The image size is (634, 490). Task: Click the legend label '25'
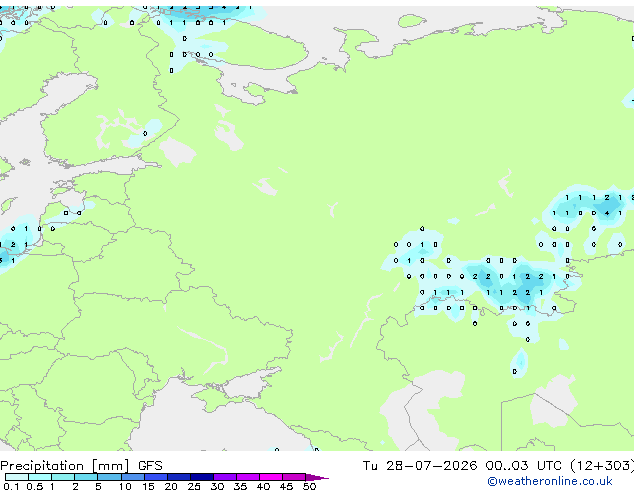(194, 486)
